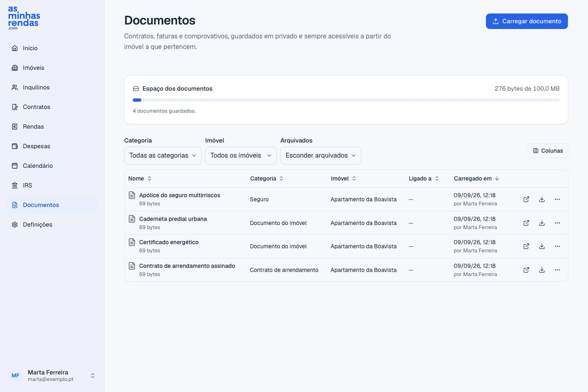Open Calendário in the sidebar
The image size is (588, 392).
52,166
